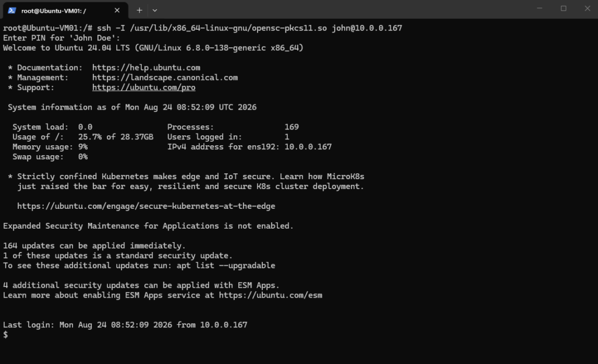Click the "4 additional security updates" line
This screenshot has height=364, width=598.
(141, 285)
